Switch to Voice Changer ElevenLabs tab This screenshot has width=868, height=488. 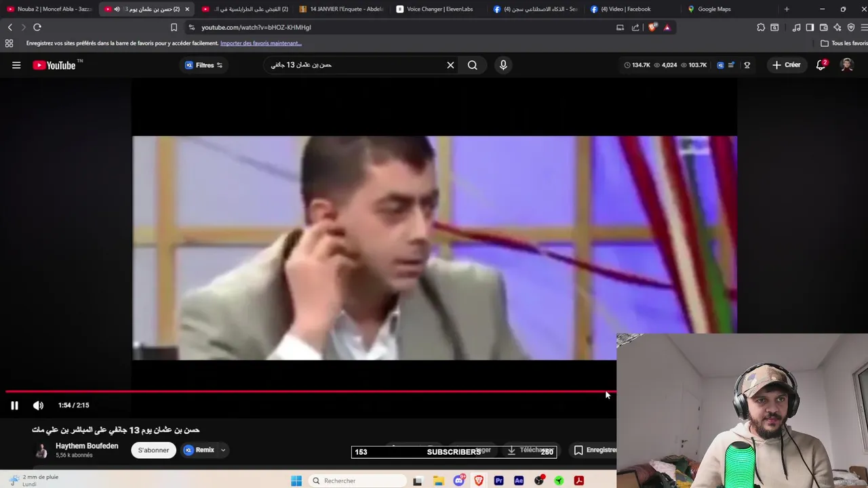coord(438,9)
